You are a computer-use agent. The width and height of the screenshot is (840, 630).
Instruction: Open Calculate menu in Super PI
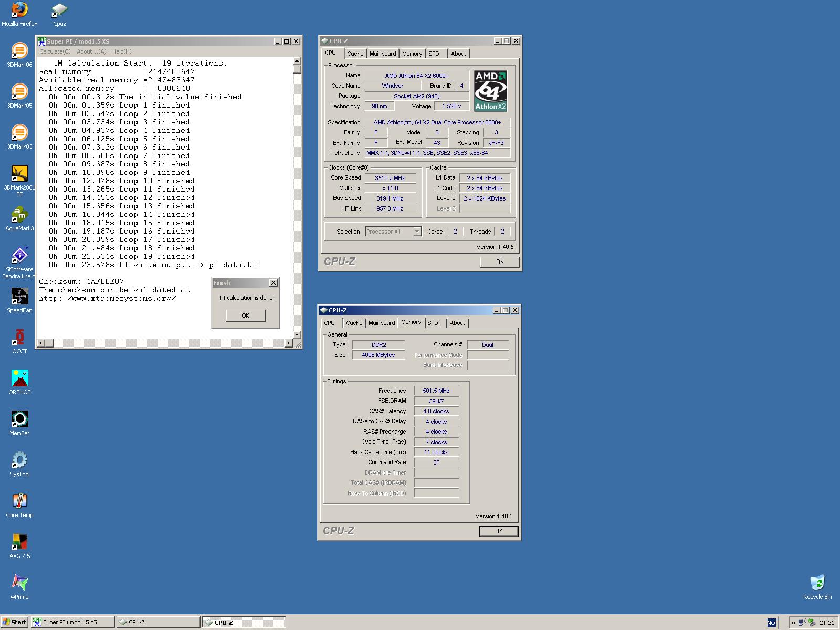coord(55,51)
